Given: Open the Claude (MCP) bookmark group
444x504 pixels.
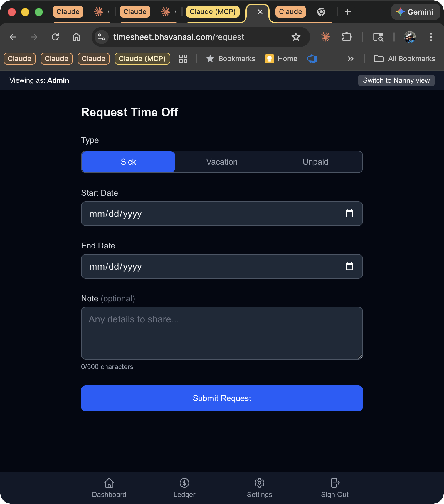Looking at the screenshot, I should click(x=142, y=59).
